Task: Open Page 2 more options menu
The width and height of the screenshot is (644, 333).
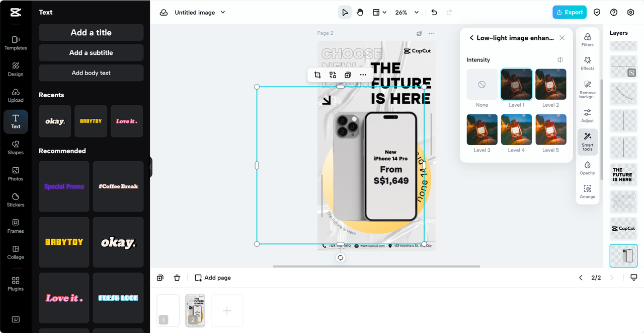Action: click(x=431, y=33)
